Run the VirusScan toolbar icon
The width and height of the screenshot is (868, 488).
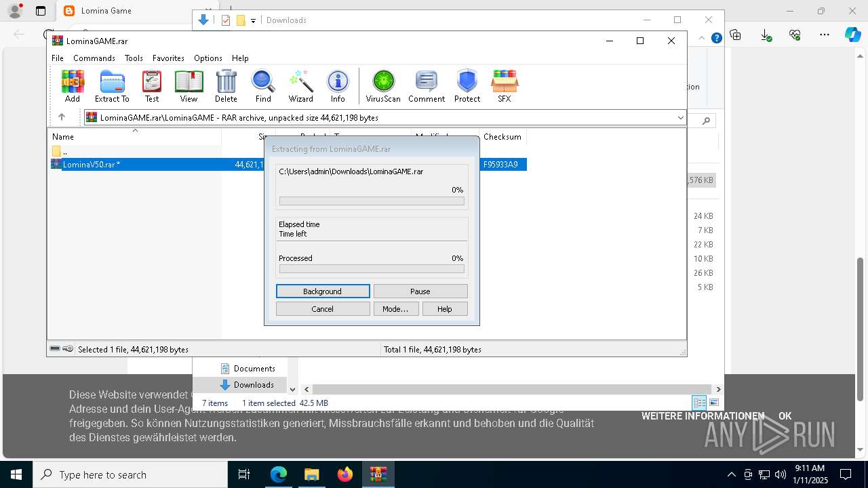coord(383,85)
